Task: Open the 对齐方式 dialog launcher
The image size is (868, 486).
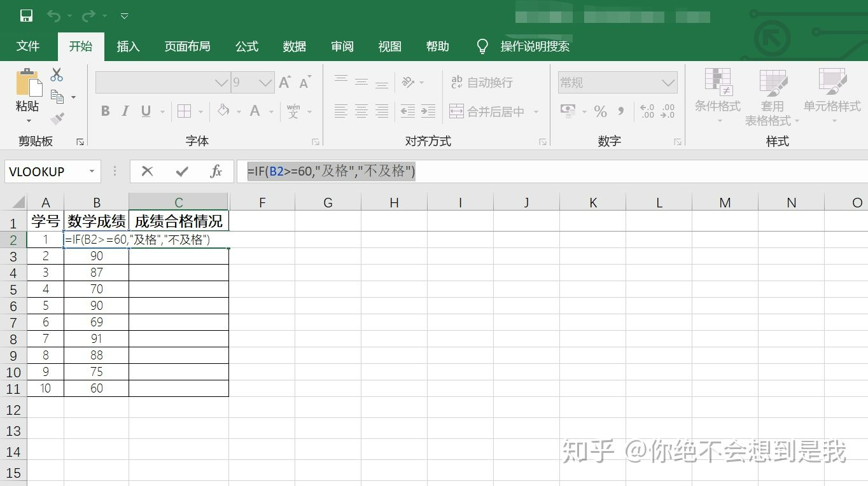Action: (x=543, y=142)
